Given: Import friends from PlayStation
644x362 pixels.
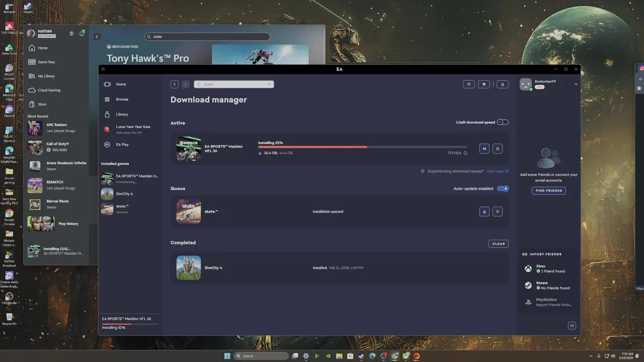Looking at the screenshot, I should pos(548,302).
